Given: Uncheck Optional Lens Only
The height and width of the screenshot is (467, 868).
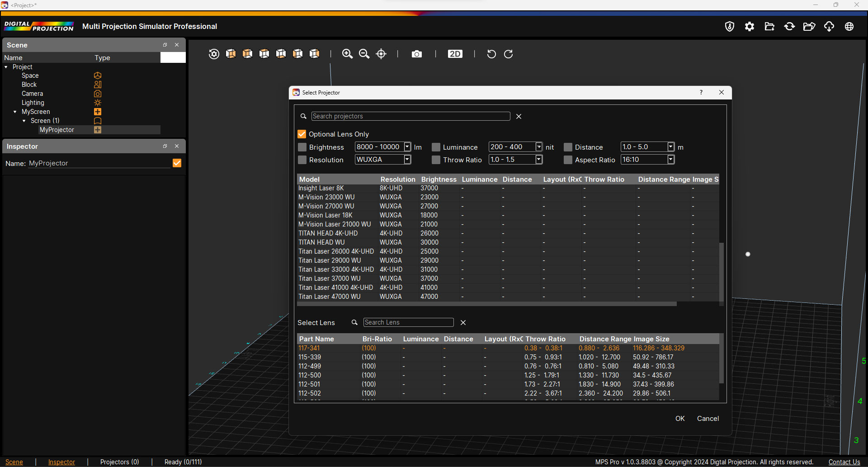Looking at the screenshot, I should 302,134.
